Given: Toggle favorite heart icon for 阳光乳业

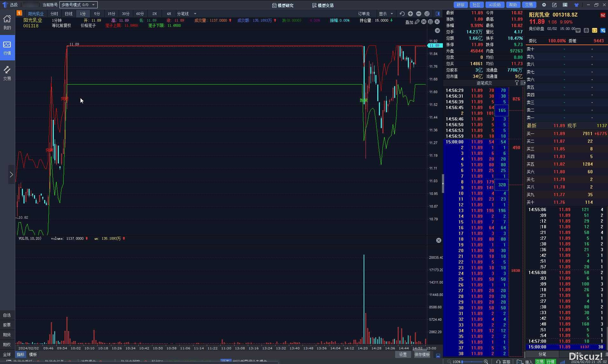Looking at the screenshot, I should [x=578, y=30].
